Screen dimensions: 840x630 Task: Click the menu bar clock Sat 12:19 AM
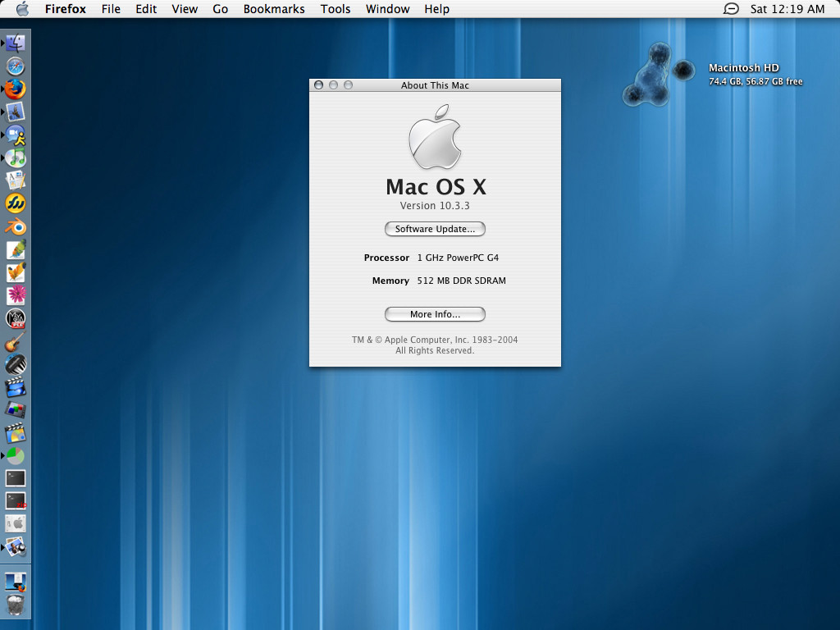coord(787,9)
